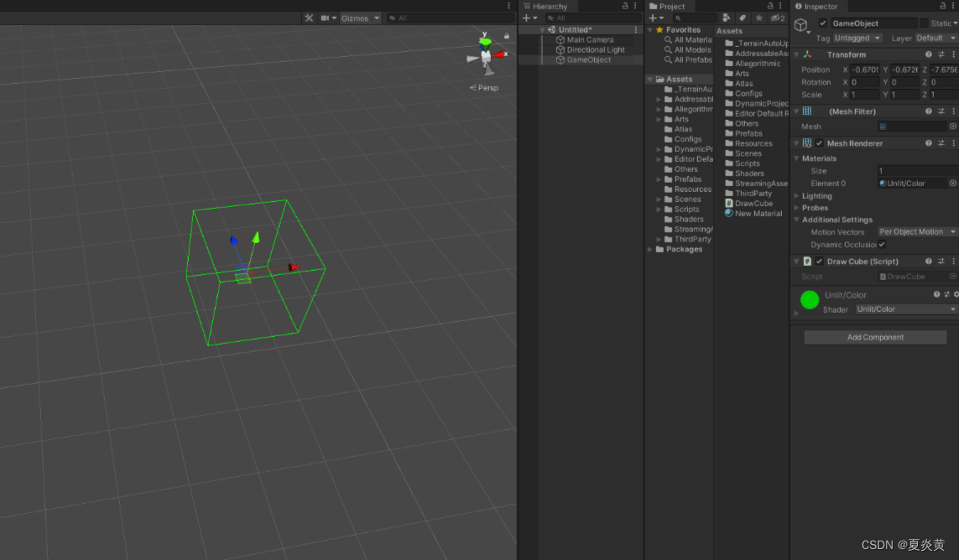The width and height of the screenshot is (959, 560).
Task: Click the save search star icon
Action: click(x=759, y=18)
